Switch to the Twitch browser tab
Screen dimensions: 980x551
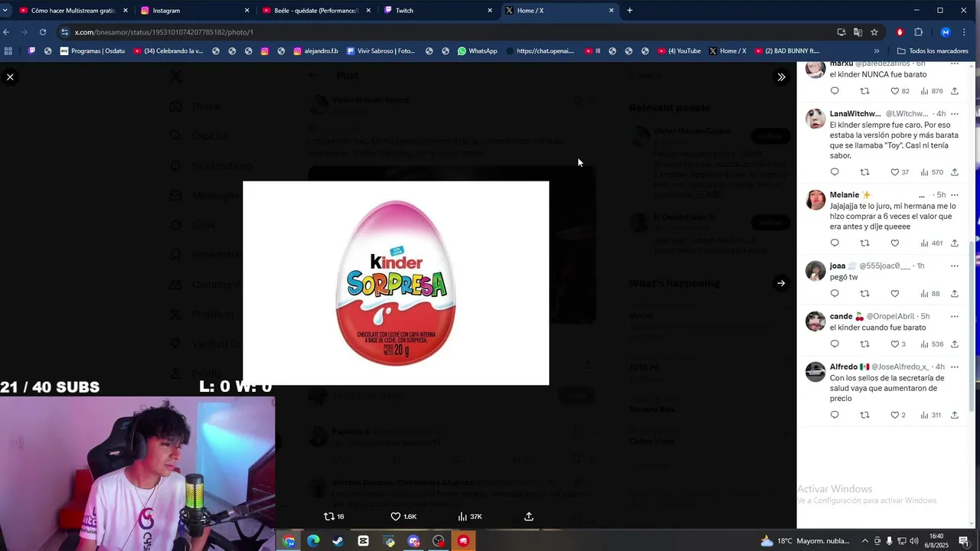[438, 11]
